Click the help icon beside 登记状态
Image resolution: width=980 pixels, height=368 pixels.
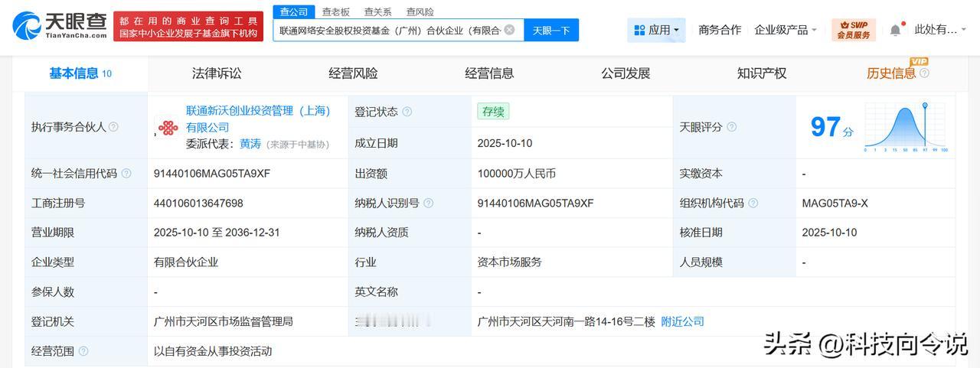click(407, 112)
